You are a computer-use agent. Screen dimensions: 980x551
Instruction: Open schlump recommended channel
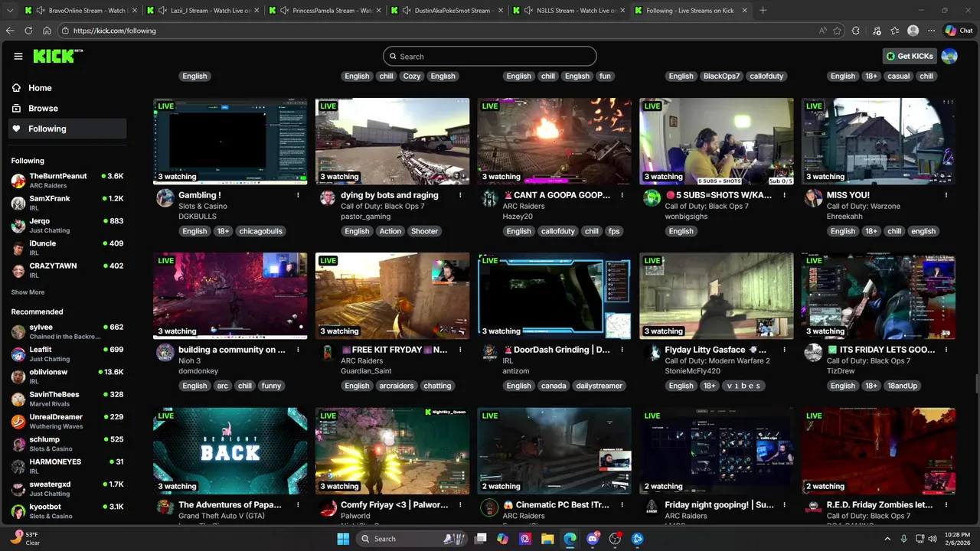point(67,444)
